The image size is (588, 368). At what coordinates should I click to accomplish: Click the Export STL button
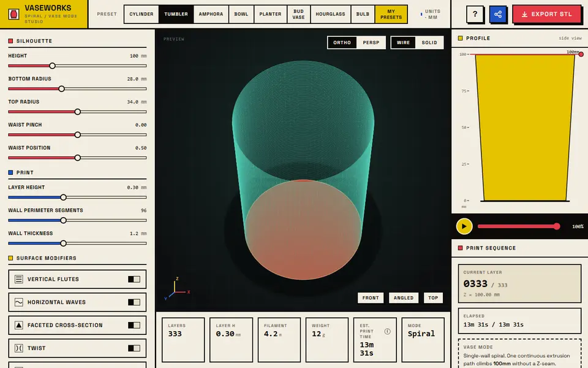547,14
